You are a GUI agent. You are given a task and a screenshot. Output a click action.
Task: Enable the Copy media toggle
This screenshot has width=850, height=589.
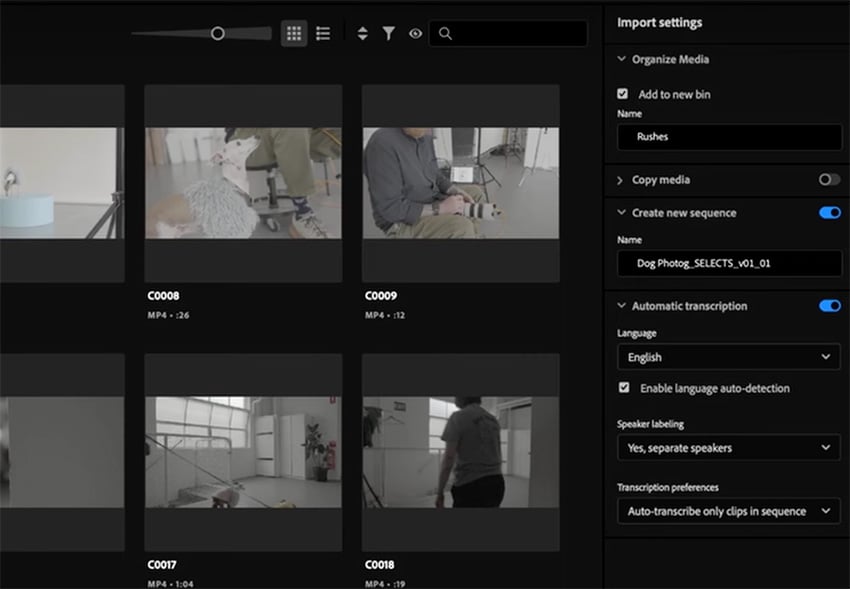[x=830, y=180]
